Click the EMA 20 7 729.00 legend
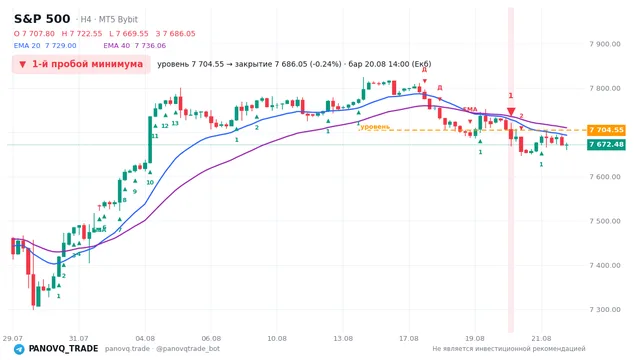 tap(45, 46)
